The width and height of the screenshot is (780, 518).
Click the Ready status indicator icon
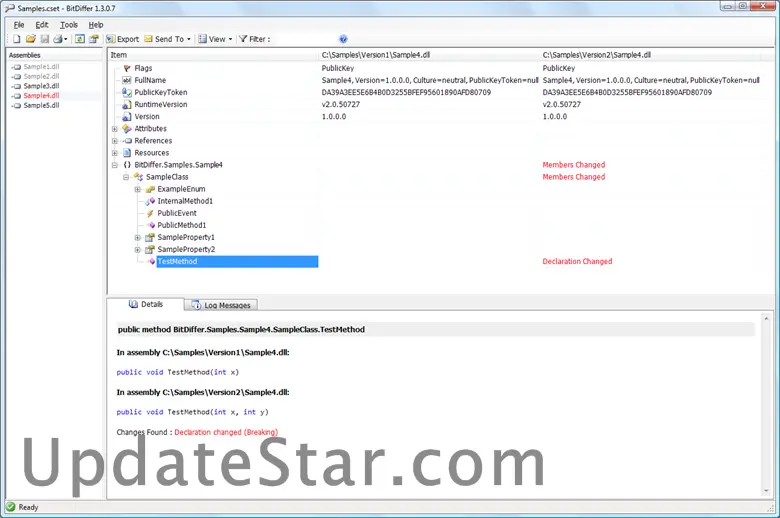click(x=10, y=507)
